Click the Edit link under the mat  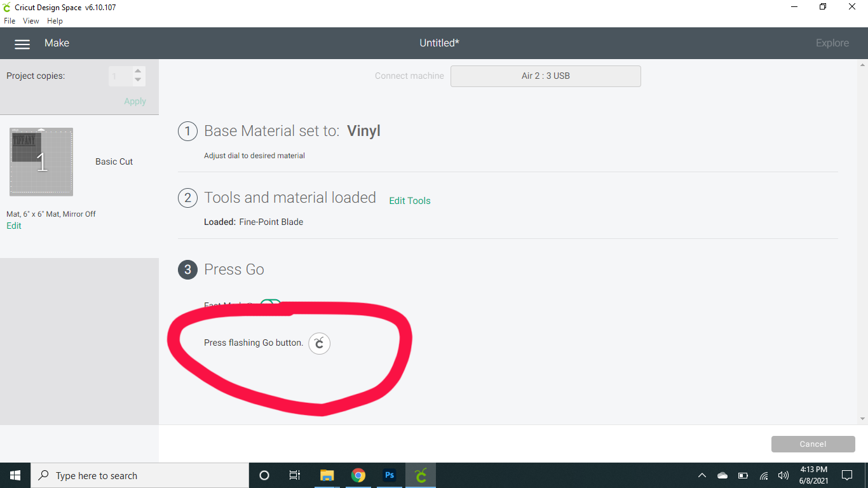point(14,226)
